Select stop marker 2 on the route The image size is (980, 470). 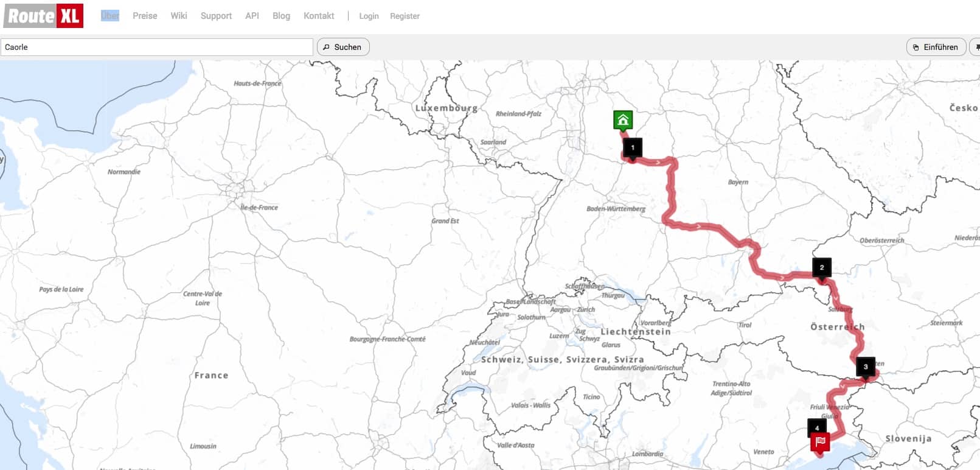click(x=822, y=268)
